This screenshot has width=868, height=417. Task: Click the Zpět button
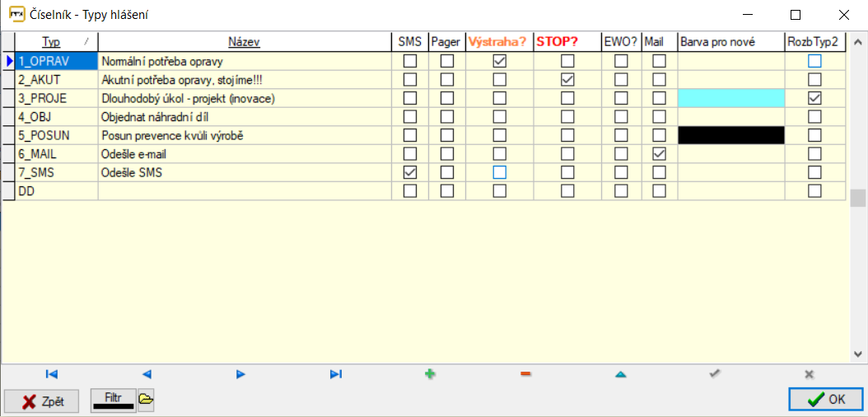[x=41, y=401]
